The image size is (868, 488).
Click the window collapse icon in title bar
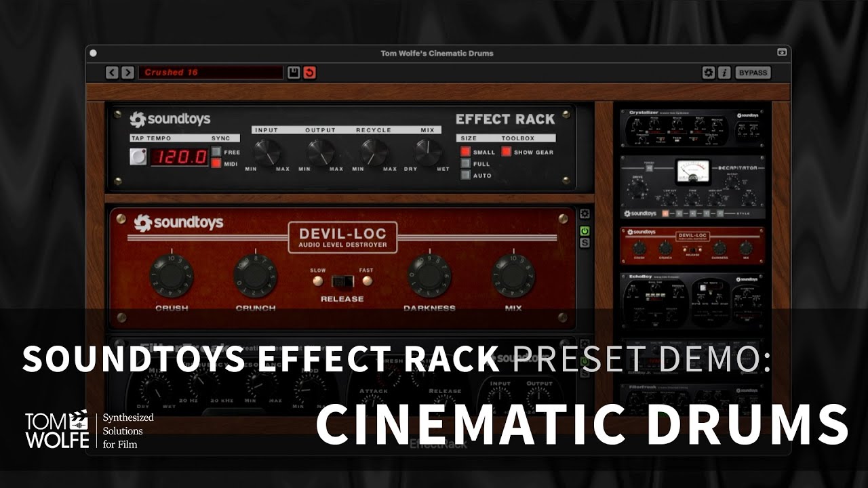(781, 52)
